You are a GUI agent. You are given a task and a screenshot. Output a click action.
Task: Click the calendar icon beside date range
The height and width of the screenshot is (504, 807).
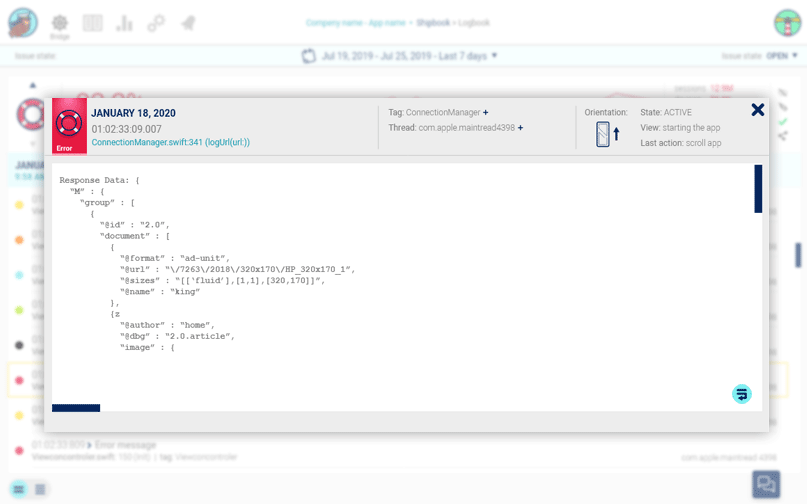point(308,56)
